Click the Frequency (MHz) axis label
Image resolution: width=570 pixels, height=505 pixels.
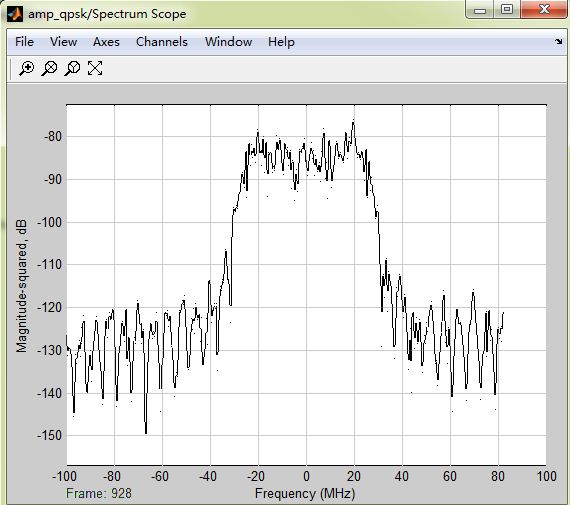tap(305, 494)
